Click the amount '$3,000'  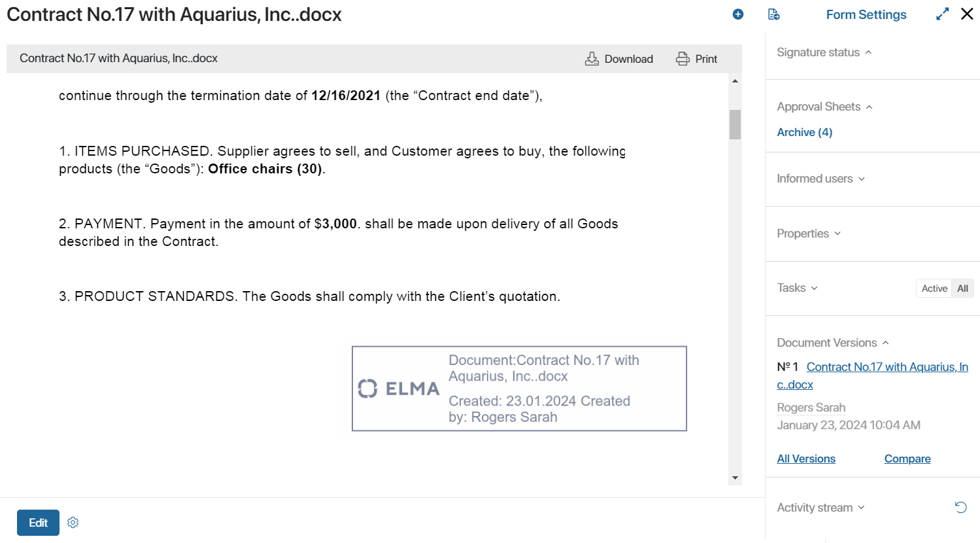tap(335, 224)
